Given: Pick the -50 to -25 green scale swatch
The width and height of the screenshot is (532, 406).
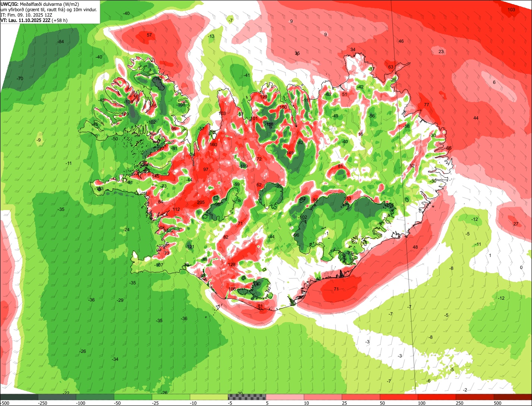Looking at the screenshot, I should [x=133, y=396].
